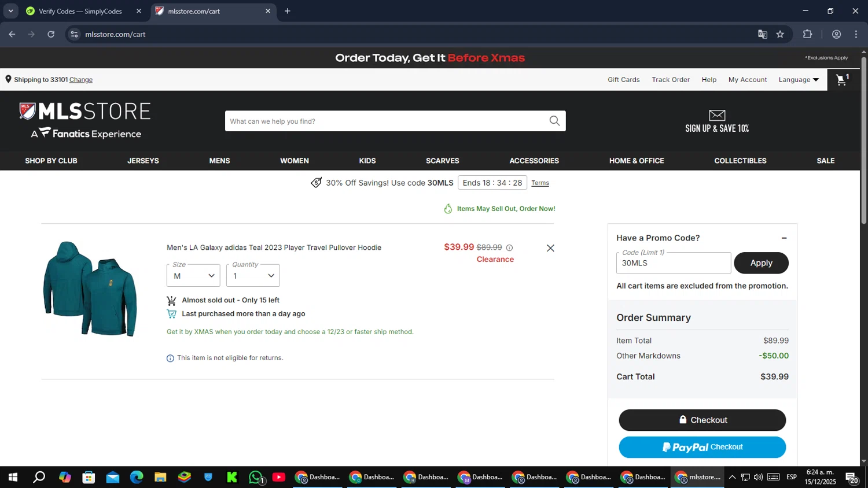Open the Size dropdown

pos(193,275)
